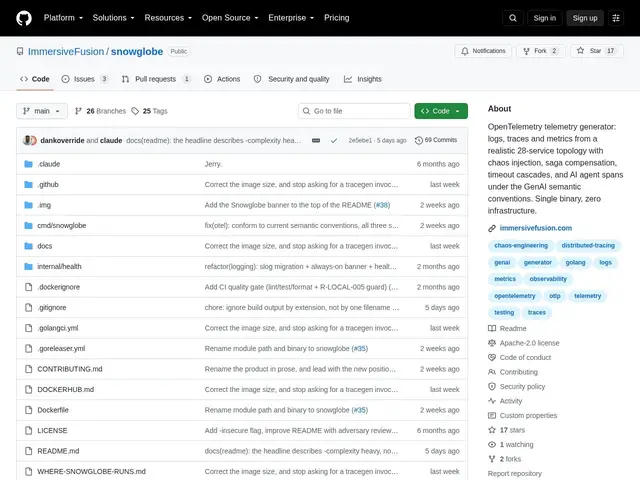
Task: Open the .golangci.yml file
Action: pos(58,328)
